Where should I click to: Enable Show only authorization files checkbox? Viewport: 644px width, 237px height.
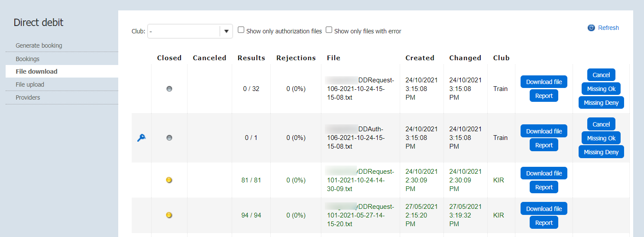tap(241, 30)
